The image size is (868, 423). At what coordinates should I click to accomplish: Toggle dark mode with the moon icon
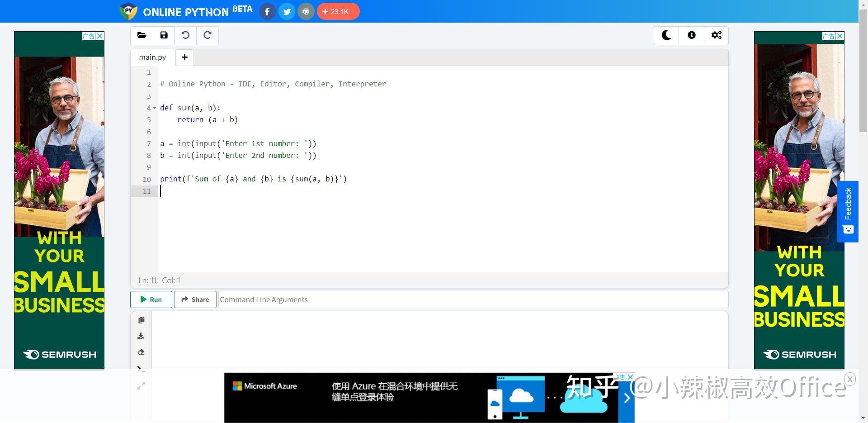pyautogui.click(x=666, y=35)
